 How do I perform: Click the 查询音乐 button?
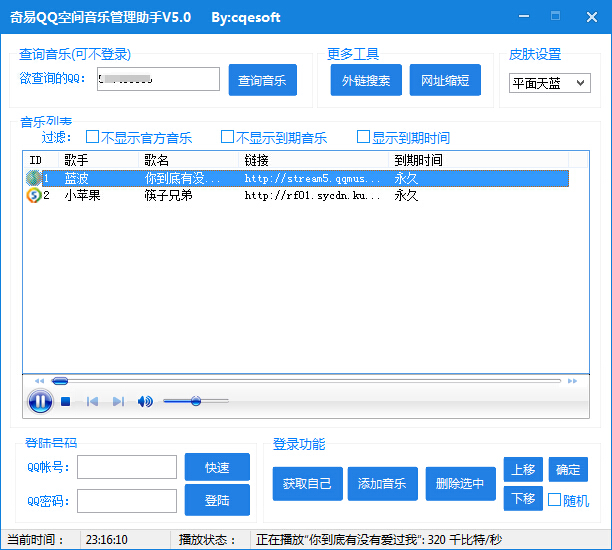coord(262,80)
